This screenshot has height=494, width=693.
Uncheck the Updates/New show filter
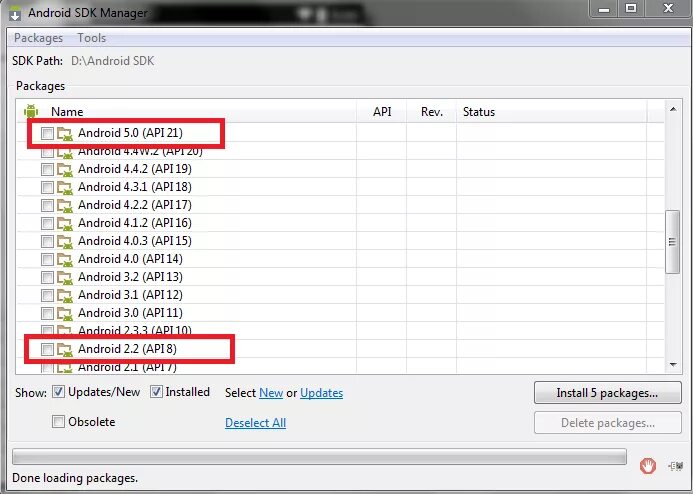pyautogui.click(x=58, y=392)
